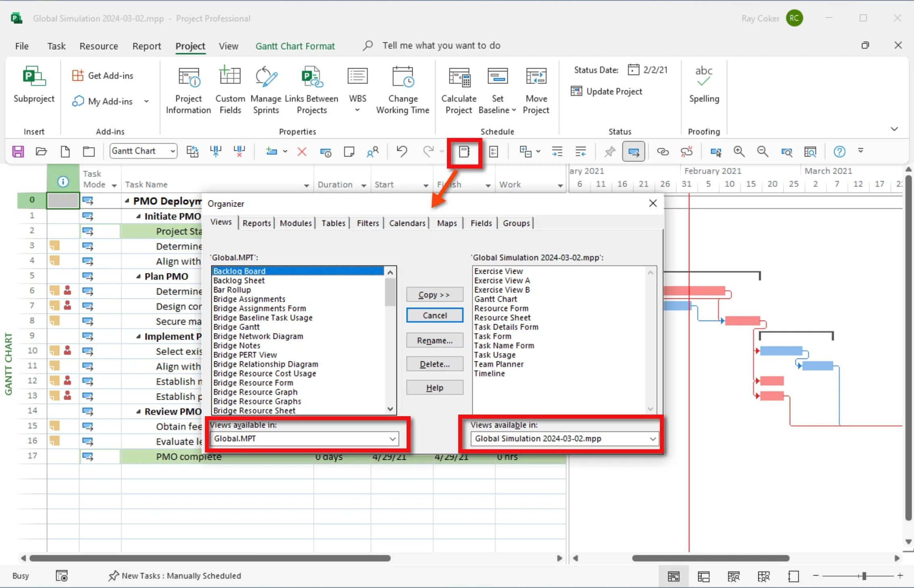Click Manage Sprints ribbon icon
Viewport: 914px width, 588px height.
click(266, 91)
